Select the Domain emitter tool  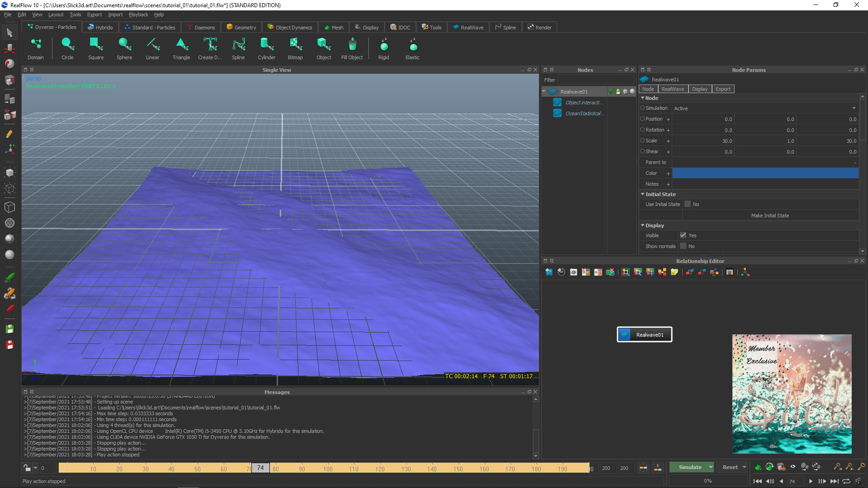point(35,49)
